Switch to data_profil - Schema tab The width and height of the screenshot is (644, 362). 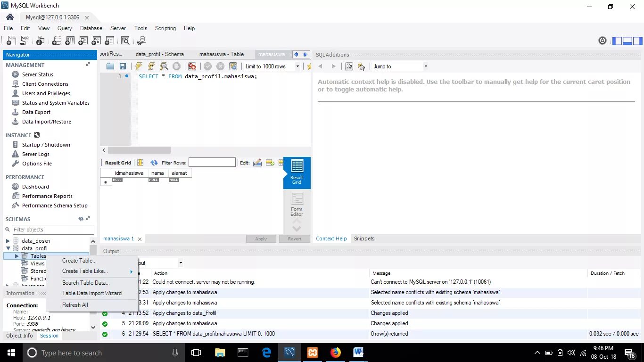point(160,54)
